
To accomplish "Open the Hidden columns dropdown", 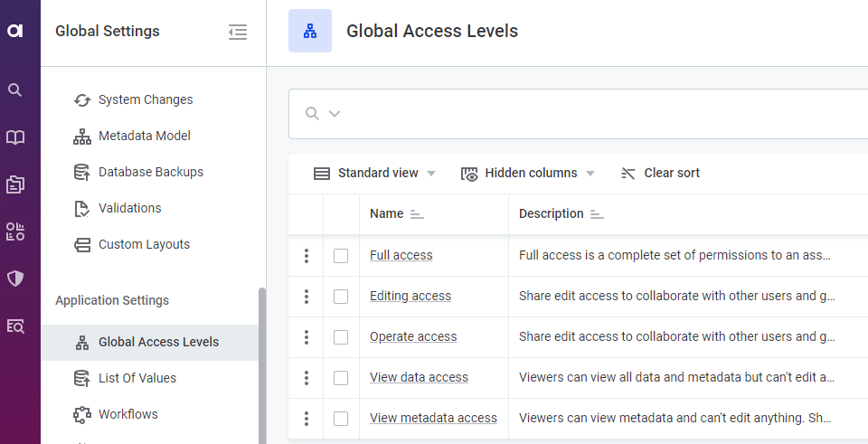I will click(x=528, y=174).
